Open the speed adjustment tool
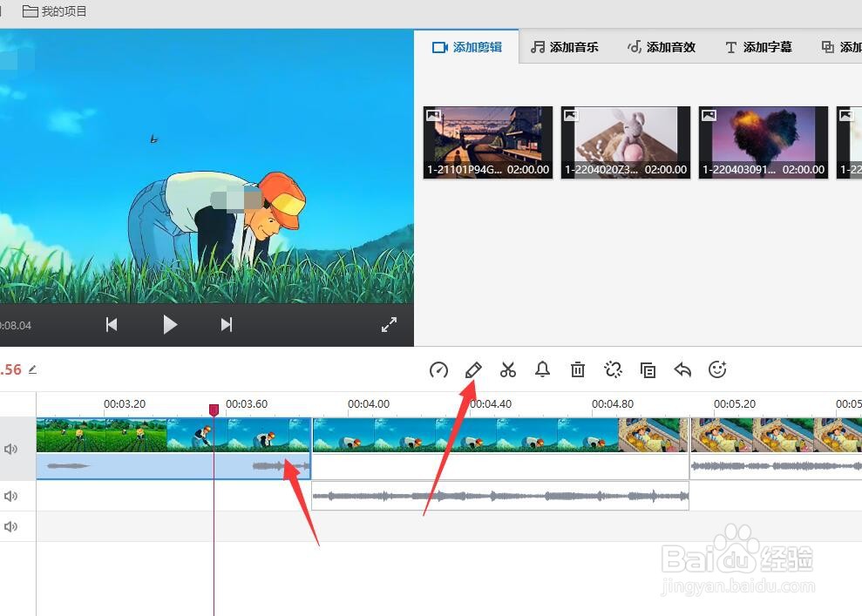Screen dimensions: 862x616 pos(438,369)
